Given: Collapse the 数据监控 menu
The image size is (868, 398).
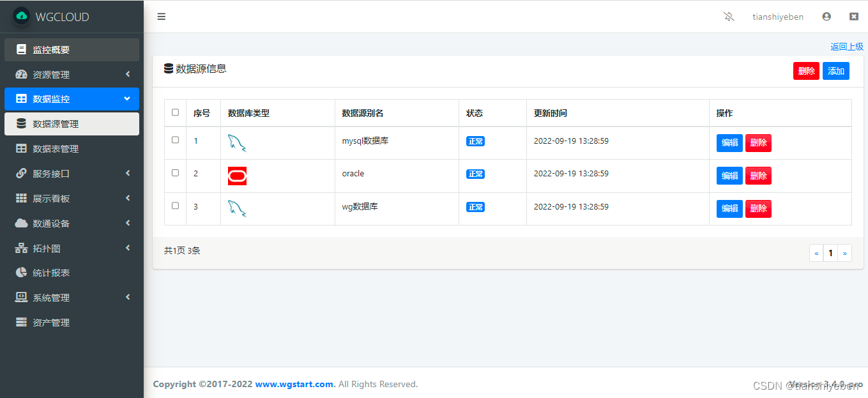Looking at the screenshot, I should pos(72,99).
